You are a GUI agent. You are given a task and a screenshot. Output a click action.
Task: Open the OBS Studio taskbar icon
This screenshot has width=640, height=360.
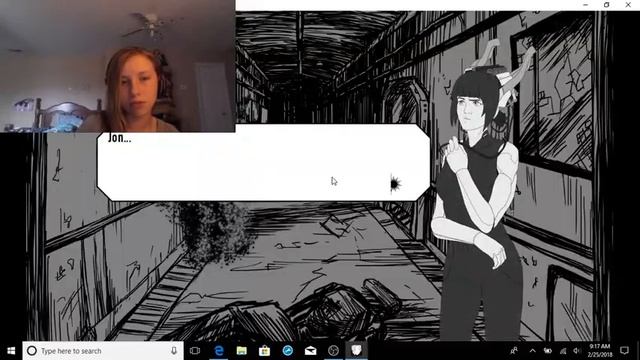coord(333,351)
